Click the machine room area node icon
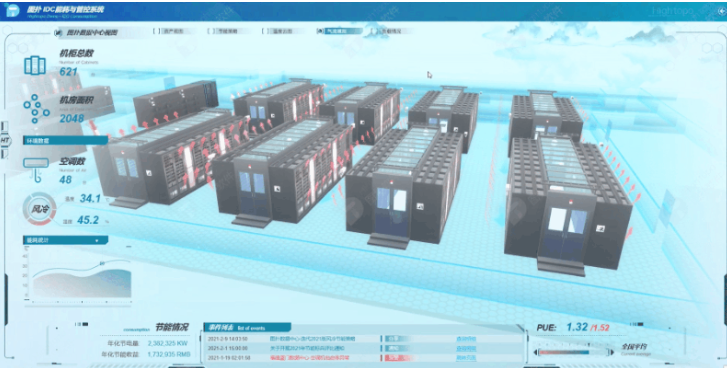Image resolution: width=727 pixels, height=368 pixels. tap(36, 108)
